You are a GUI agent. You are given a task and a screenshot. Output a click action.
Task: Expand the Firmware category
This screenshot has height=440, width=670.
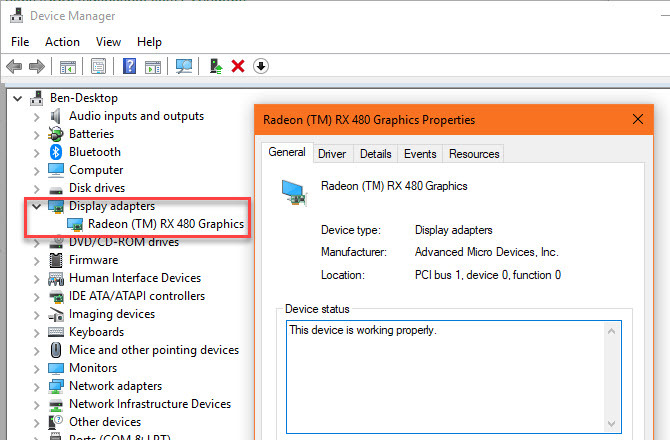(x=37, y=261)
